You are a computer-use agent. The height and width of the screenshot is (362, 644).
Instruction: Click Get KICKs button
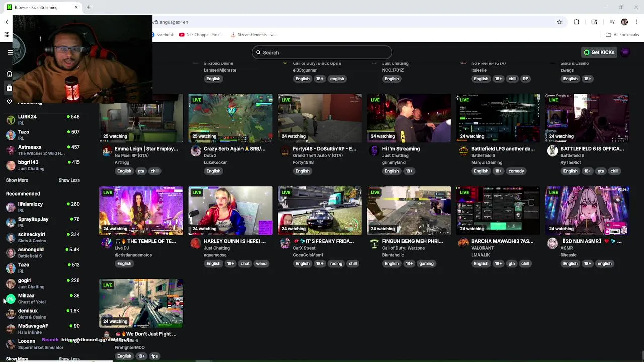pyautogui.click(x=599, y=52)
